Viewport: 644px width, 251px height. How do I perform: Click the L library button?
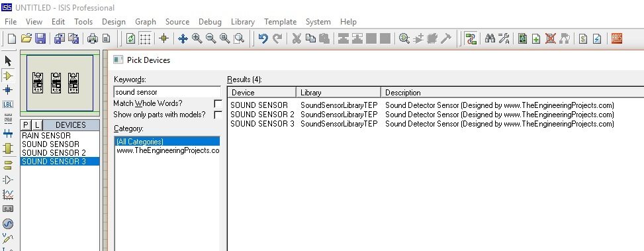coord(36,125)
